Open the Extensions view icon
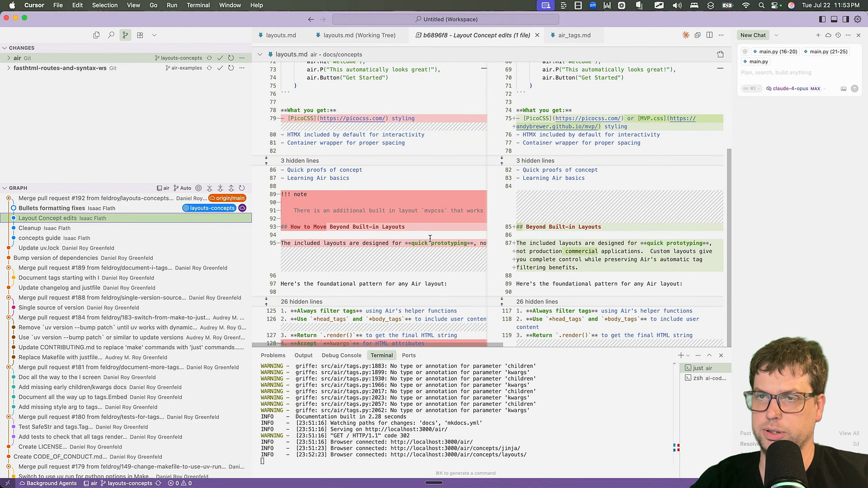 (x=140, y=35)
